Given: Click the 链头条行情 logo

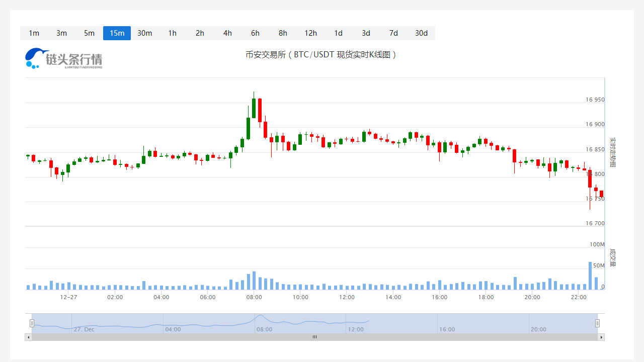Looking at the screenshot, I should pyautogui.click(x=63, y=58).
